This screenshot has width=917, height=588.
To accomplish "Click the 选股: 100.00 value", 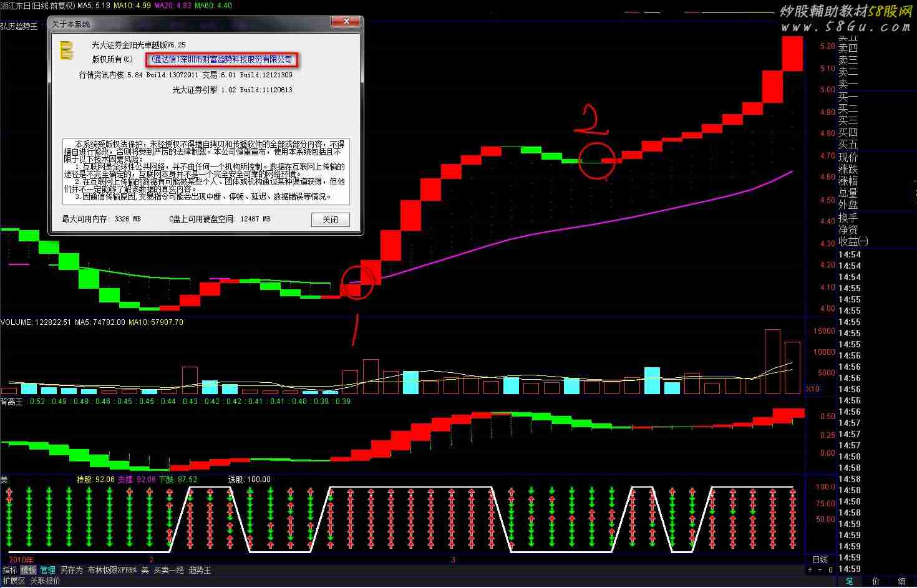I will click(250, 480).
